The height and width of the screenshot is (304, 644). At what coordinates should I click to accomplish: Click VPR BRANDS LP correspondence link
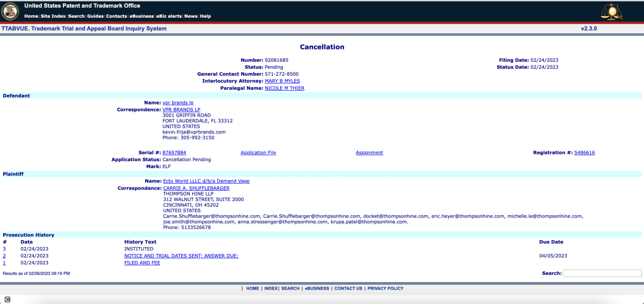[181, 110]
